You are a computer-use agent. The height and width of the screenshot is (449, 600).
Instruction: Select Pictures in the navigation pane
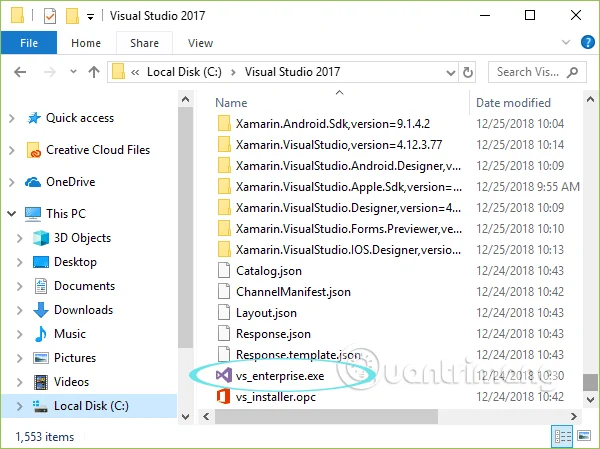pos(75,358)
